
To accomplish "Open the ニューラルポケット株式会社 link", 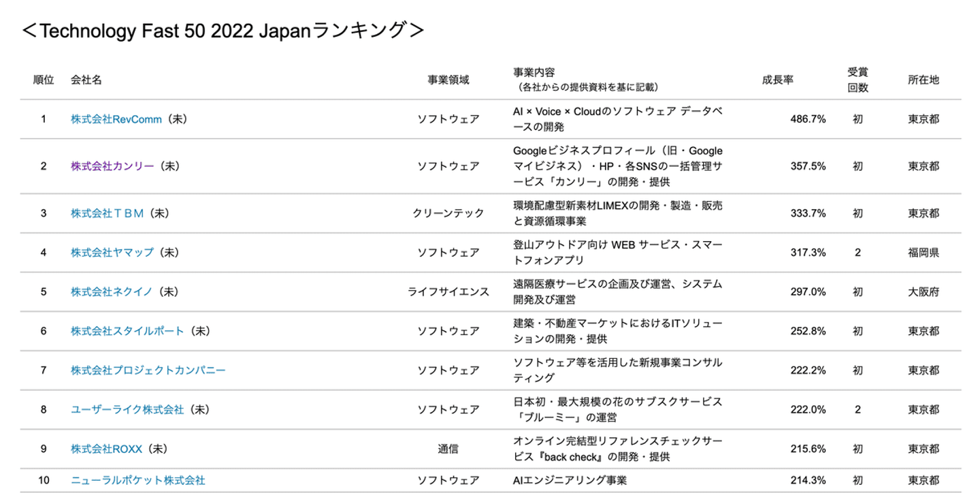I will click(x=137, y=481).
